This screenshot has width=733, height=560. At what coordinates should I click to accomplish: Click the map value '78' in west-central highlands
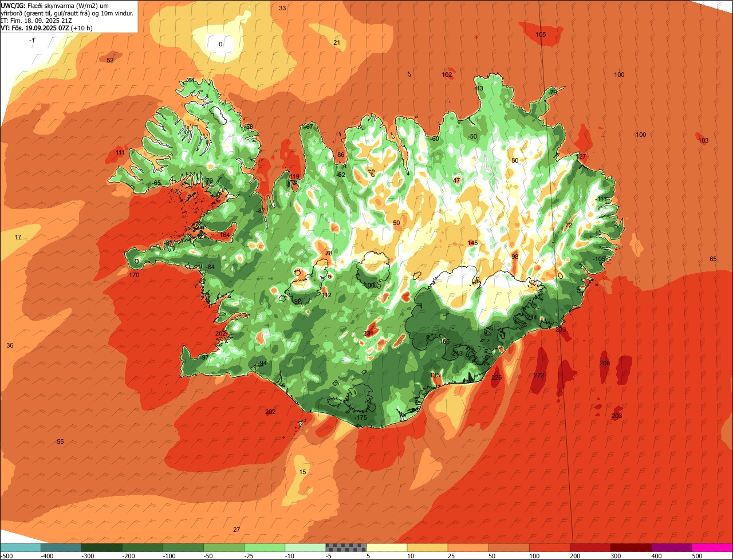click(x=328, y=253)
